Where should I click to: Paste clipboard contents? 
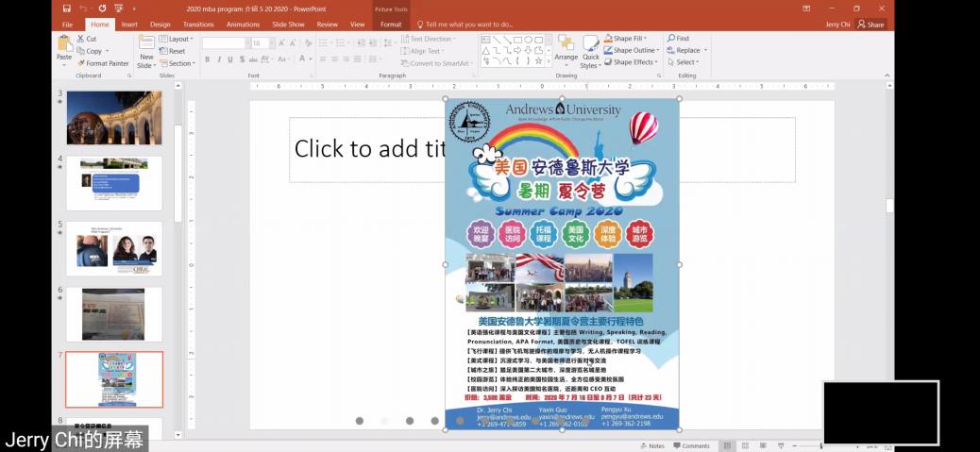click(64, 49)
